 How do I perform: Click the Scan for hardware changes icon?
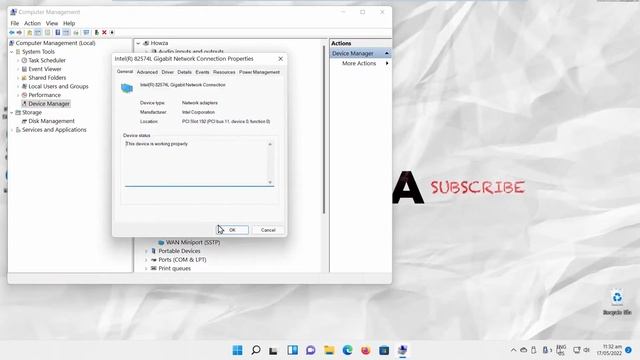pos(86,33)
